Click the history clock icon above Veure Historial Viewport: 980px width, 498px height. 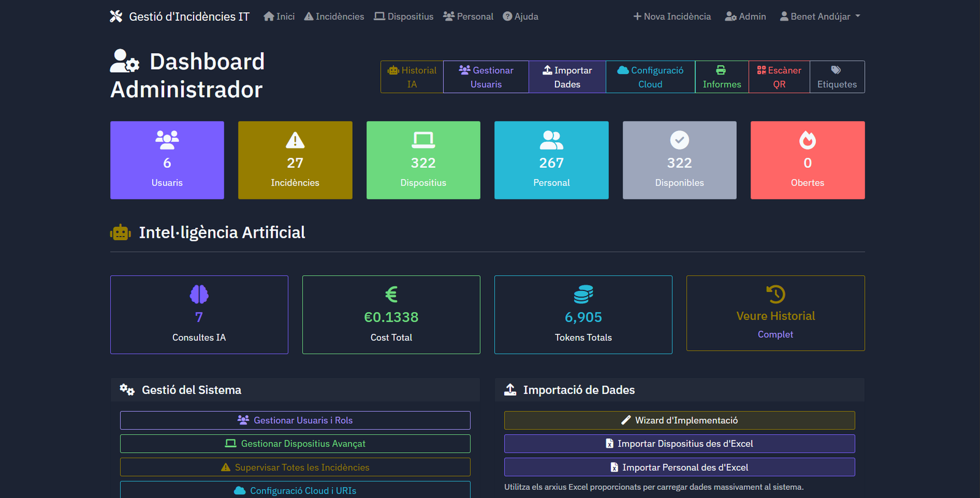(775, 294)
